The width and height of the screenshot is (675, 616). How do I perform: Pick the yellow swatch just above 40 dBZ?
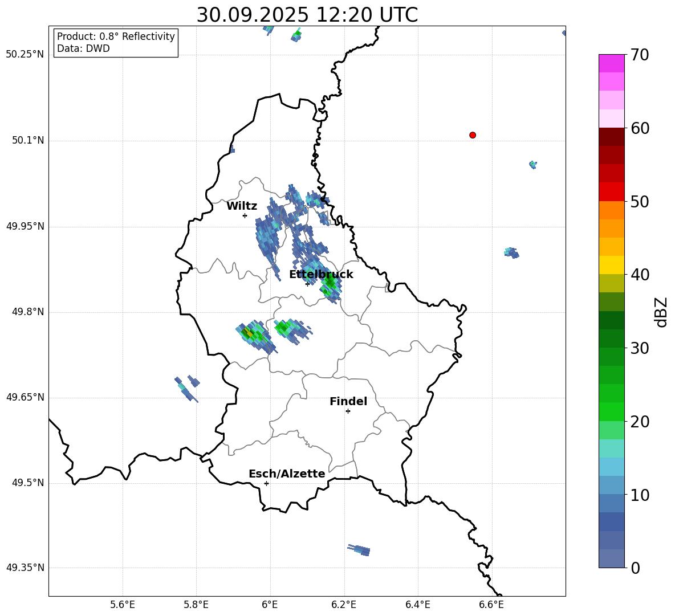point(611,265)
